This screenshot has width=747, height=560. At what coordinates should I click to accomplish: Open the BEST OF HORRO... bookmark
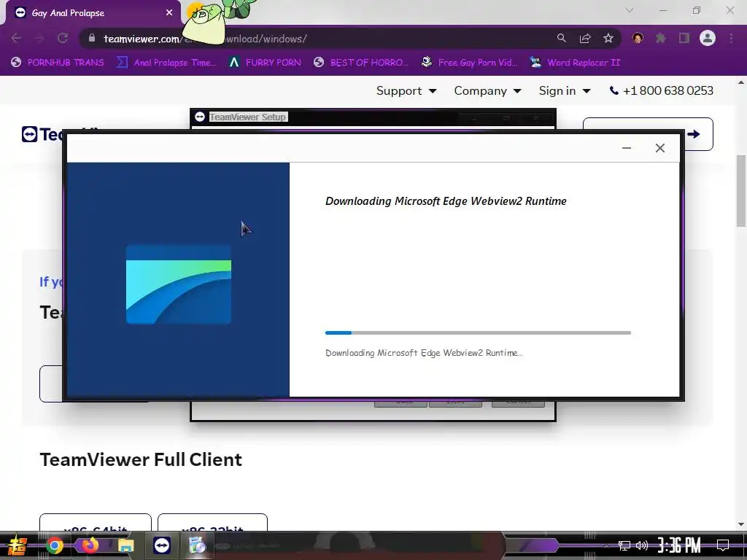[x=361, y=63]
